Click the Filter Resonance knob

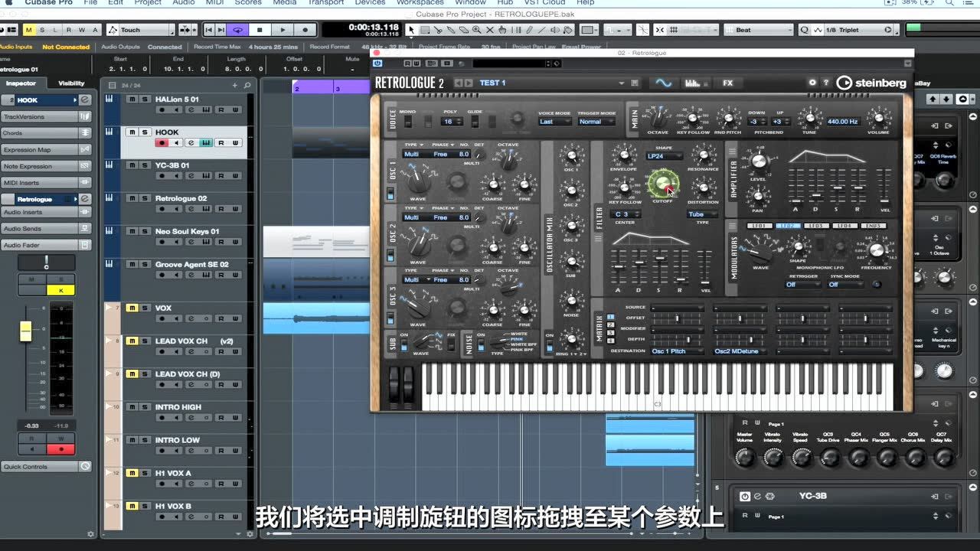(x=703, y=156)
